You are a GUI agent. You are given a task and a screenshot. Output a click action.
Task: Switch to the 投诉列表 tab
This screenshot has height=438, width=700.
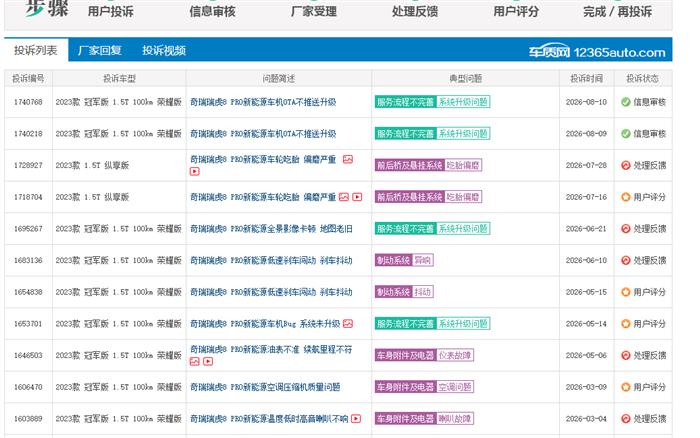coord(36,50)
